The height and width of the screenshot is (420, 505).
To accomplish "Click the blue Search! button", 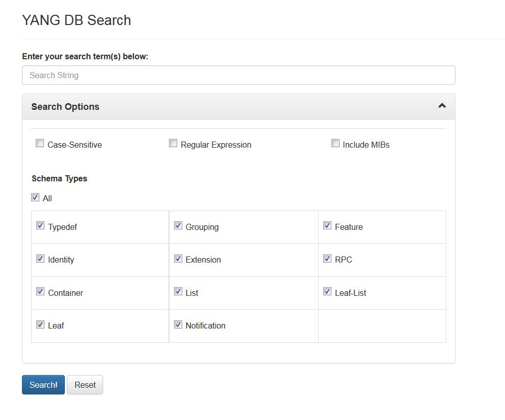I will pos(43,385).
